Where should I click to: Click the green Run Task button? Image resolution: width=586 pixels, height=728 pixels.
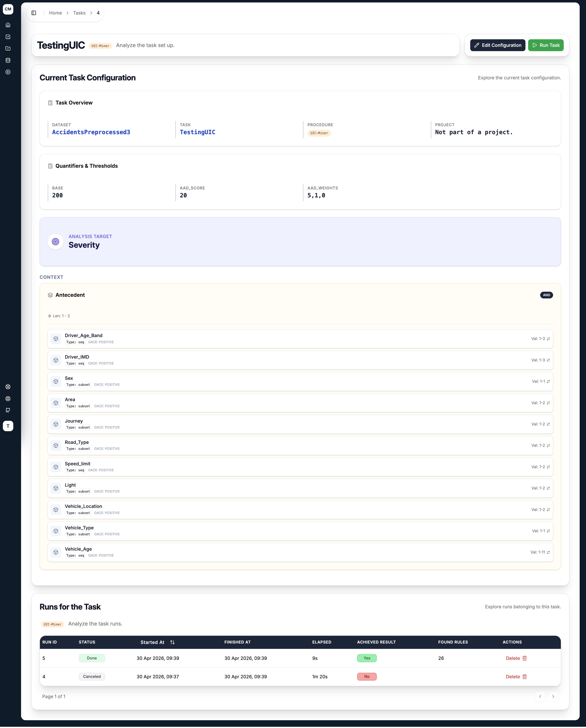546,45
